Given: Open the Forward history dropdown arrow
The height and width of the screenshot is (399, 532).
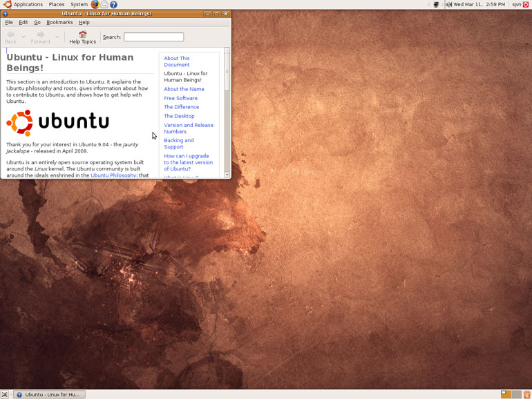Looking at the screenshot, I should click(57, 37).
